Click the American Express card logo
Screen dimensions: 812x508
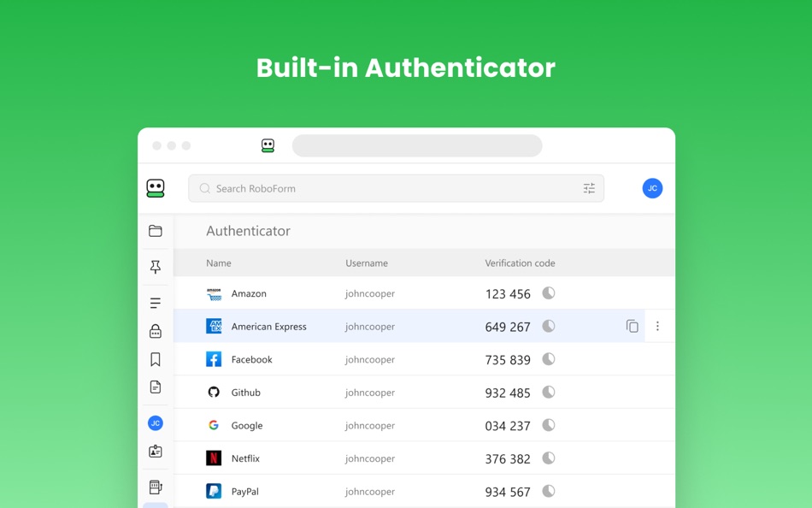(214, 326)
